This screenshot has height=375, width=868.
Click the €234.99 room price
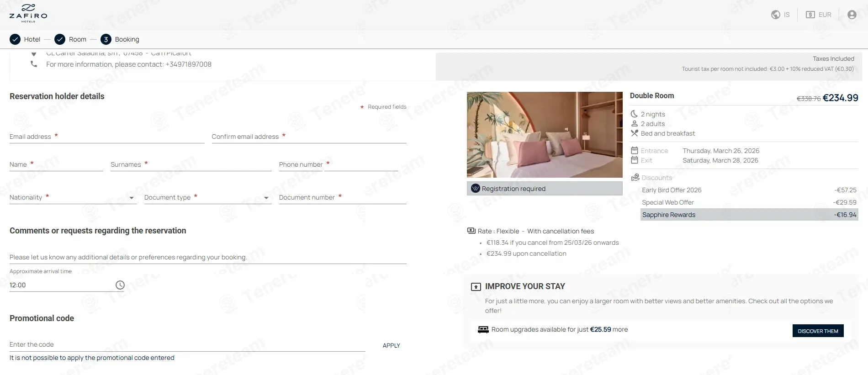pos(840,98)
